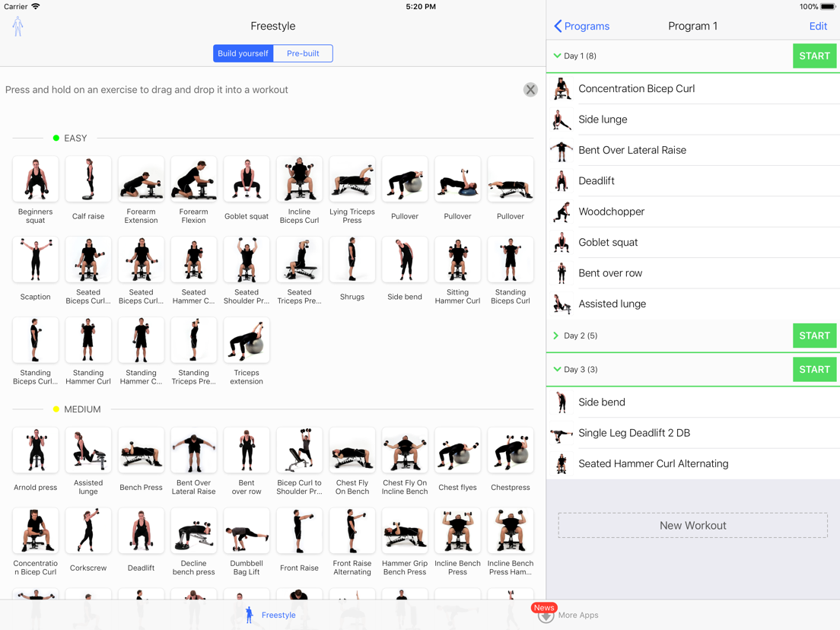Select the Calf raise exercise icon
840x630 pixels.
click(88, 179)
